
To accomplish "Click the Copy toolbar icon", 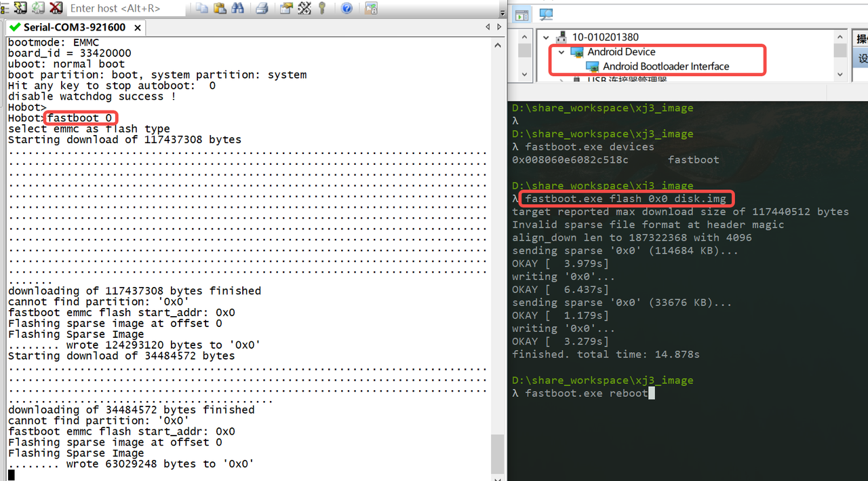I will pyautogui.click(x=202, y=8).
